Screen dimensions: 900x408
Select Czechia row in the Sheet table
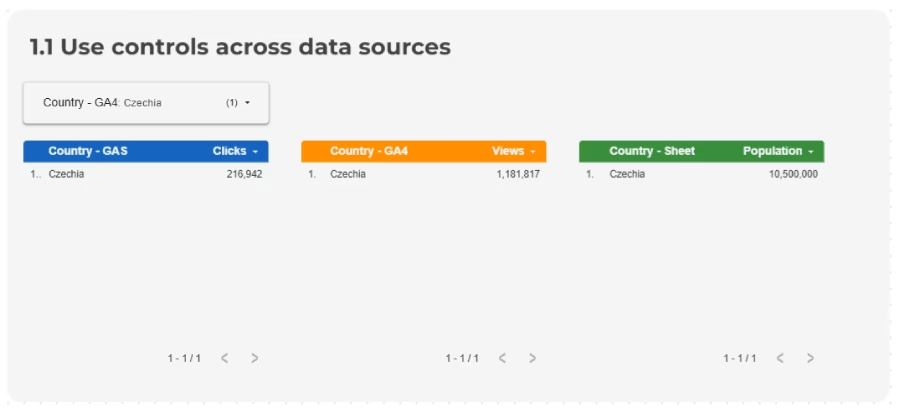(627, 174)
